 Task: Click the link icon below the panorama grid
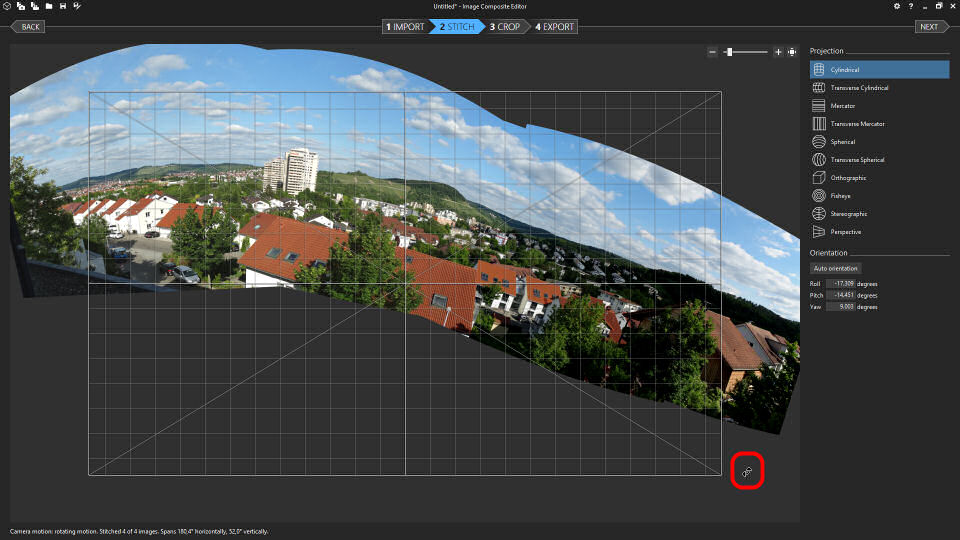[747, 471]
